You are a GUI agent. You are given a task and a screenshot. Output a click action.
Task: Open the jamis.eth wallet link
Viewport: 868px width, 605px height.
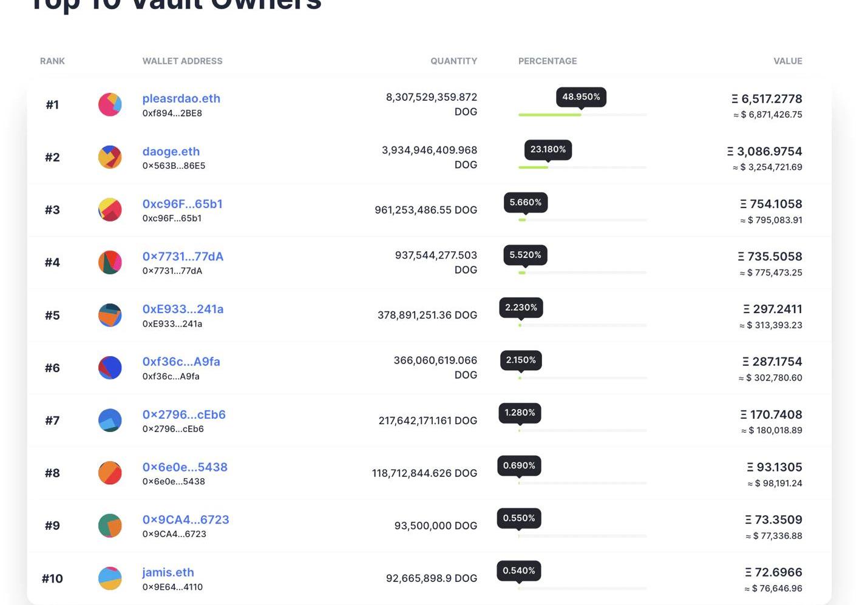(x=168, y=572)
